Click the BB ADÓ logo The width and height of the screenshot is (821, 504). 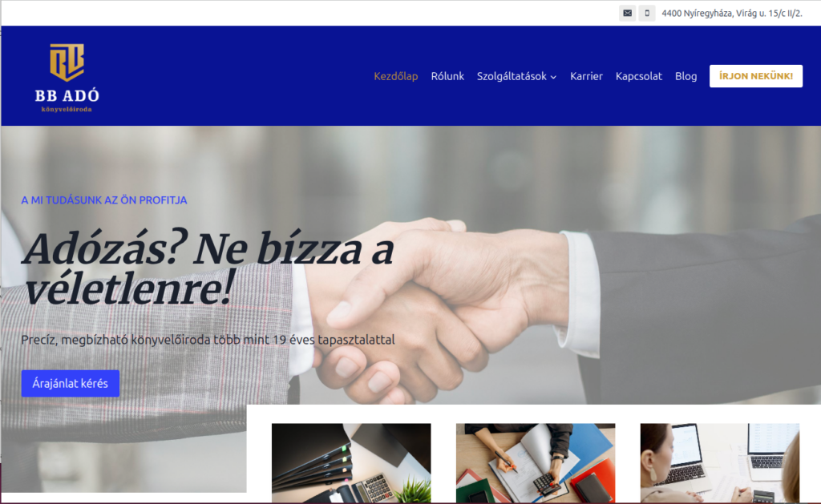pyautogui.click(x=67, y=78)
